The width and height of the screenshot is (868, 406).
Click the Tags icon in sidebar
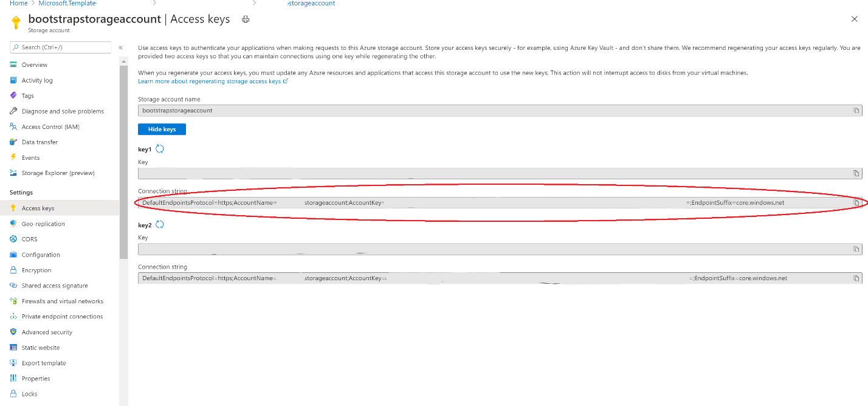coord(13,95)
